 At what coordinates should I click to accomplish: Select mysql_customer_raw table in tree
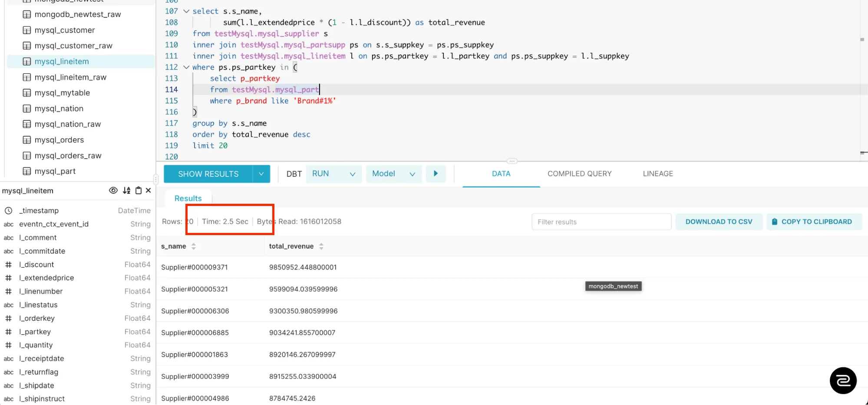(73, 46)
